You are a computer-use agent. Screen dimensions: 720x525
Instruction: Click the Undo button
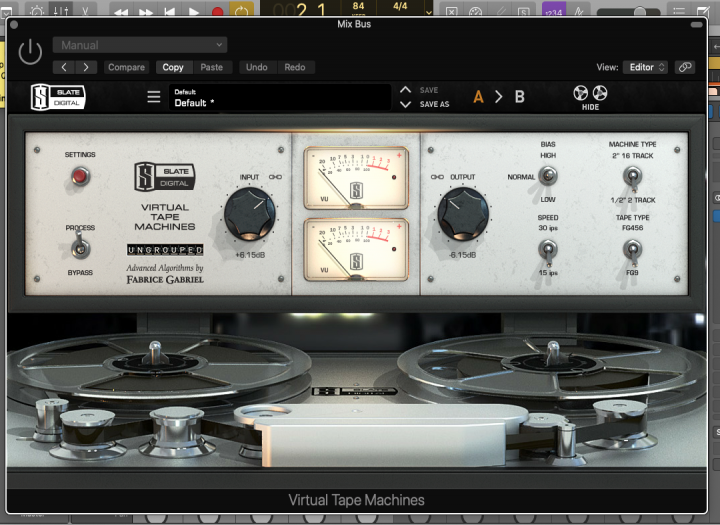pos(257,67)
